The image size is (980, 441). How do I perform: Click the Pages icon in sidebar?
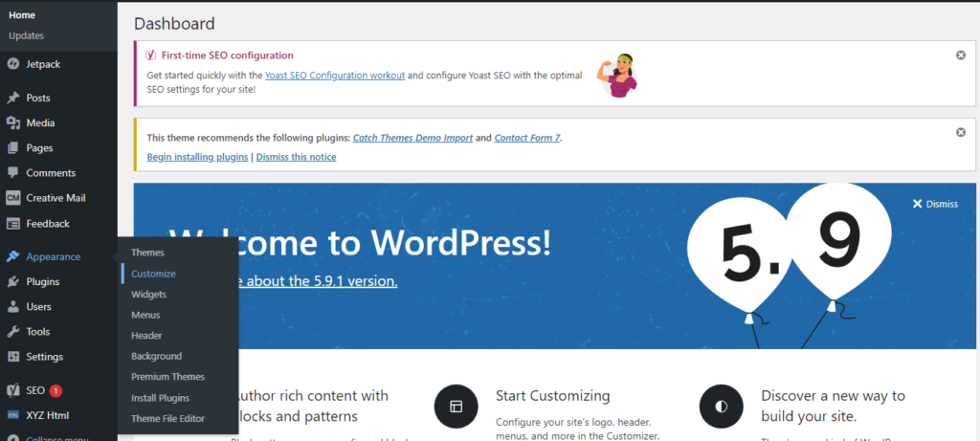tap(12, 148)
